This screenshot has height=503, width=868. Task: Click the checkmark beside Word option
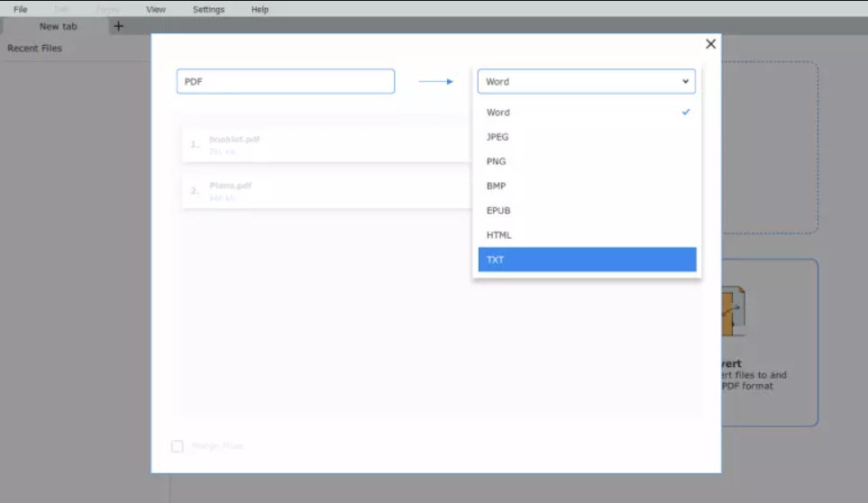point(686,112)
